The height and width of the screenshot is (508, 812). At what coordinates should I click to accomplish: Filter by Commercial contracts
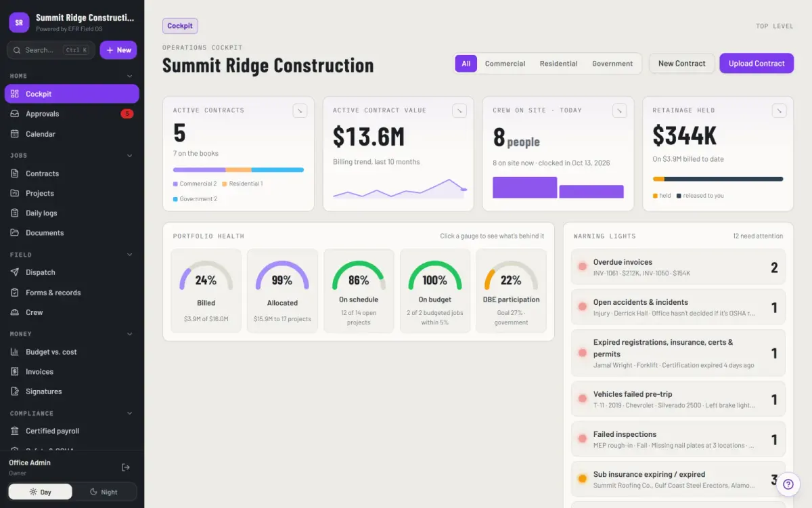(505, 64)
